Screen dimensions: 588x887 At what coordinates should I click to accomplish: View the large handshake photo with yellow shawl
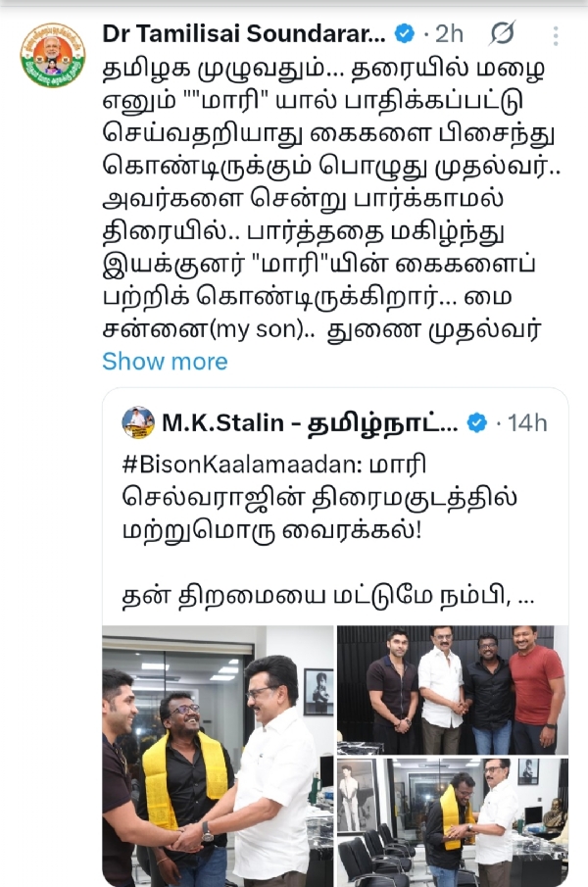(218, 756)
